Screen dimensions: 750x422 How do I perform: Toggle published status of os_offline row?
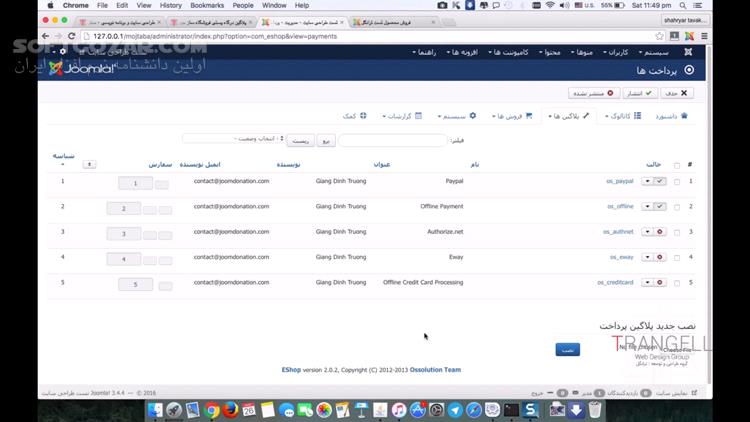pos(660,206)
